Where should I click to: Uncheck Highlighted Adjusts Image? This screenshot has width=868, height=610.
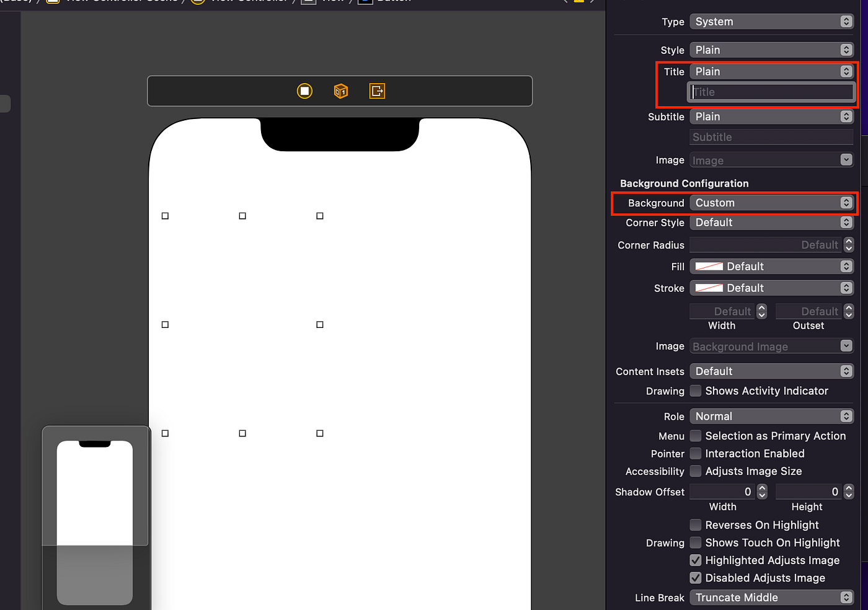pyautogui.click(x=696, y=560)
